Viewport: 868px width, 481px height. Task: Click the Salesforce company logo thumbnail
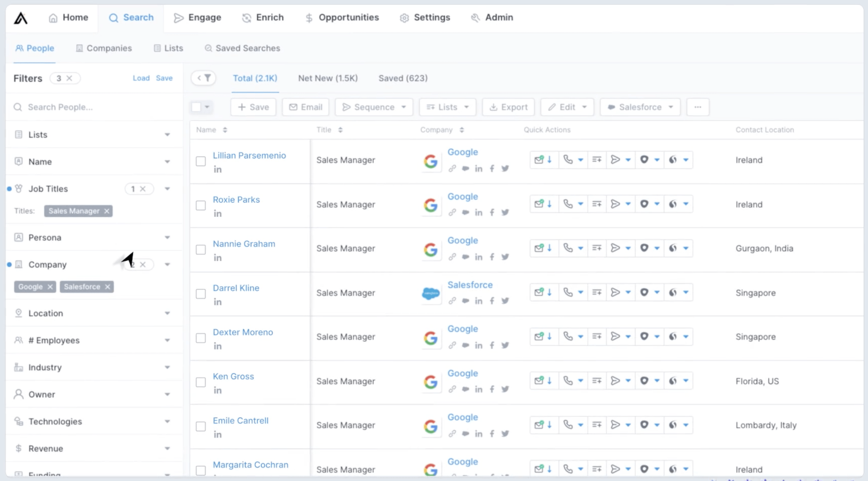pos(431,293)
